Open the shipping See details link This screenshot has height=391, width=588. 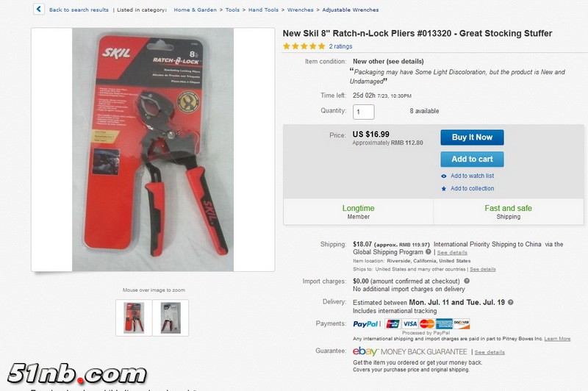[x=452, y=253]
